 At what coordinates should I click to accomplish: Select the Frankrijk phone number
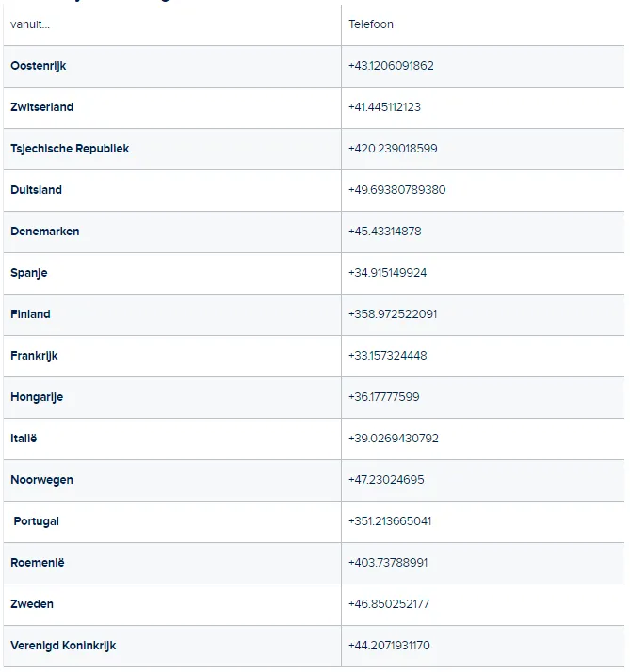tap(387, 356)
